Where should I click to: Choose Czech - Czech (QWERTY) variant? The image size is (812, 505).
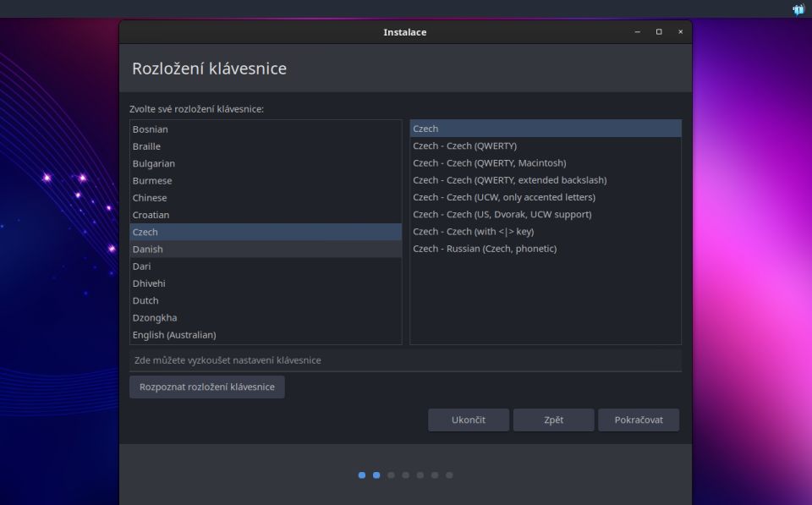[x=546, y=146]
